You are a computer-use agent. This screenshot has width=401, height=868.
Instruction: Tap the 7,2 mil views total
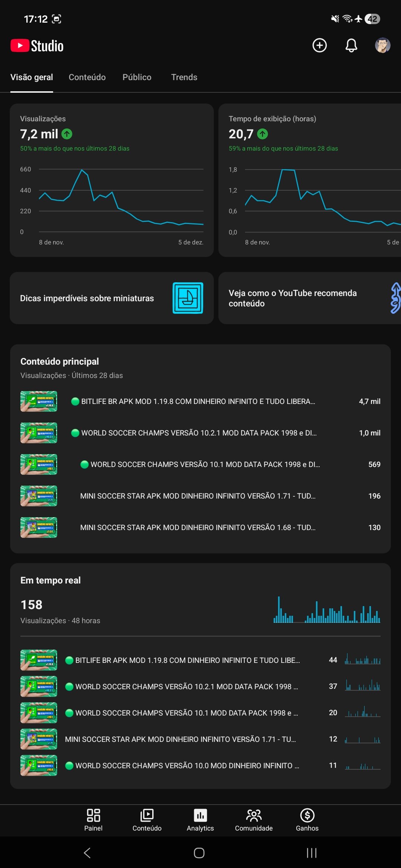pos(39,134)
